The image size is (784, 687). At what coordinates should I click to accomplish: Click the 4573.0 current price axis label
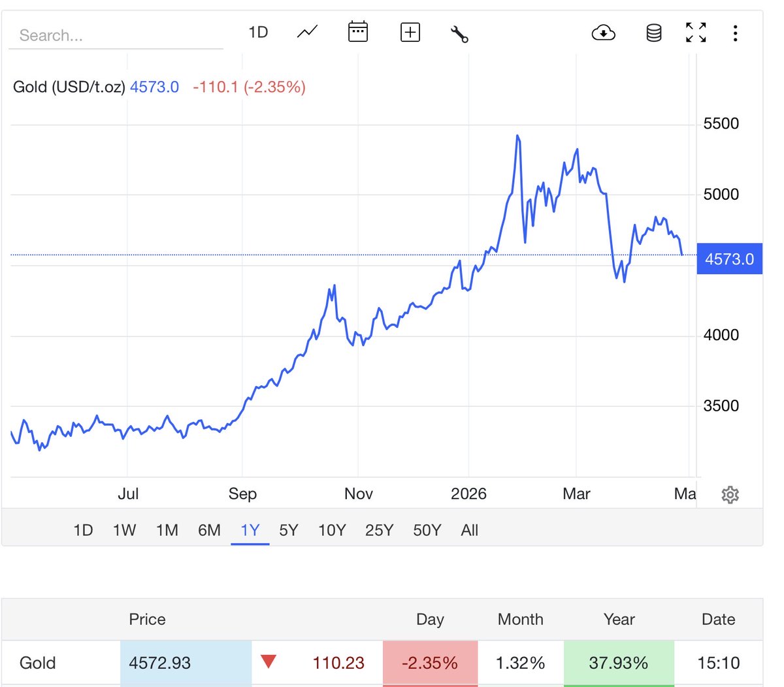pyautogui.click(x=729, y=259)
